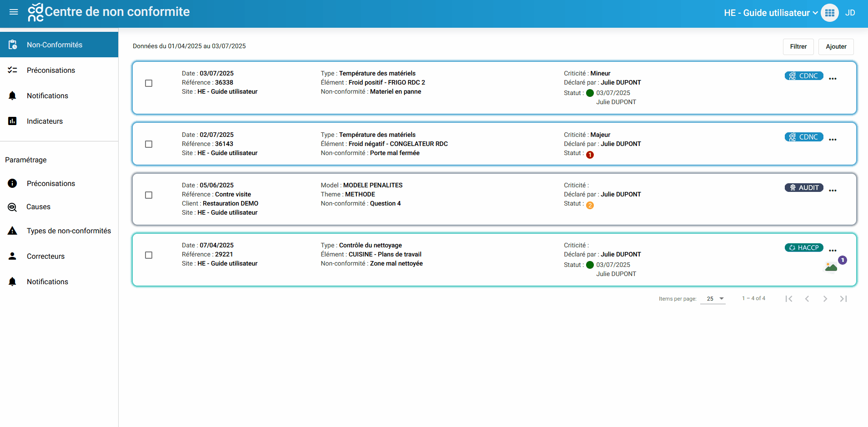
Task: Click orange status indicator on Contre visite row
Action: [x=590, y=205]
